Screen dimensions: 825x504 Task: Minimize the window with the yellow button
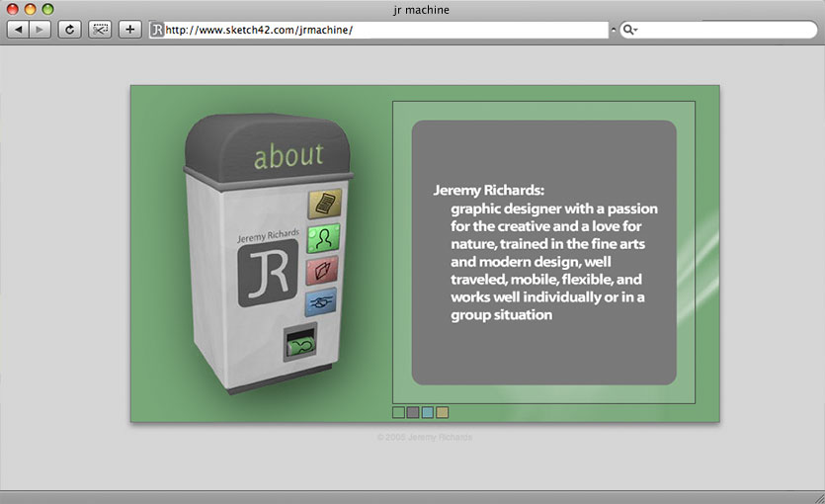tap(30, 9)
